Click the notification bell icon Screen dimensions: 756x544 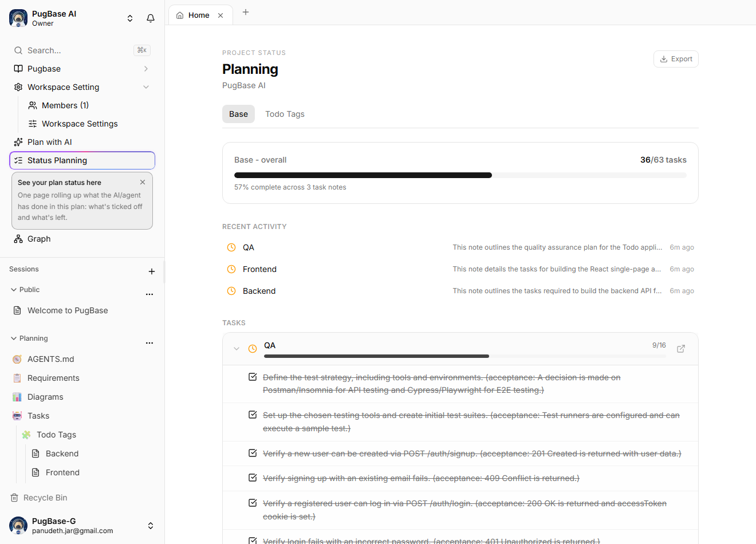[151, 18]
